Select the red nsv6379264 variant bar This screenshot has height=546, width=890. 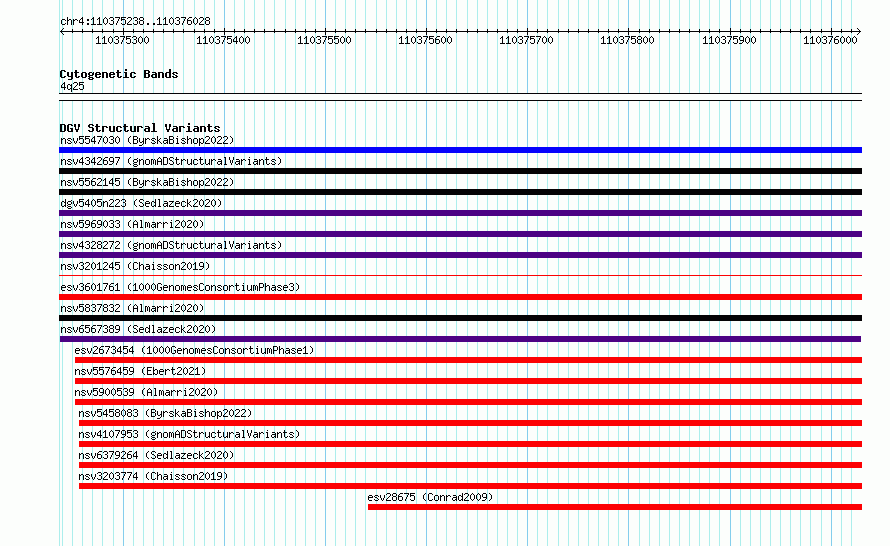pos(470,465)
